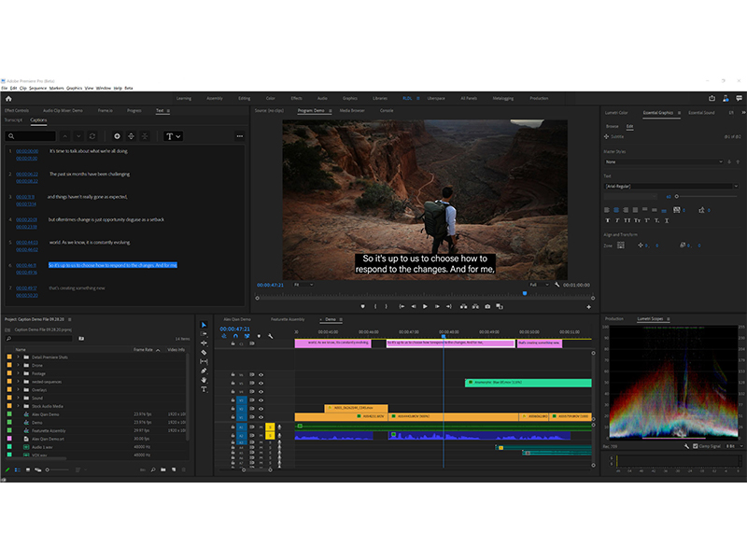Screen dimensions: 747x560
Task: Expand the Footage bin in Project panel
Action: [17, 373]
